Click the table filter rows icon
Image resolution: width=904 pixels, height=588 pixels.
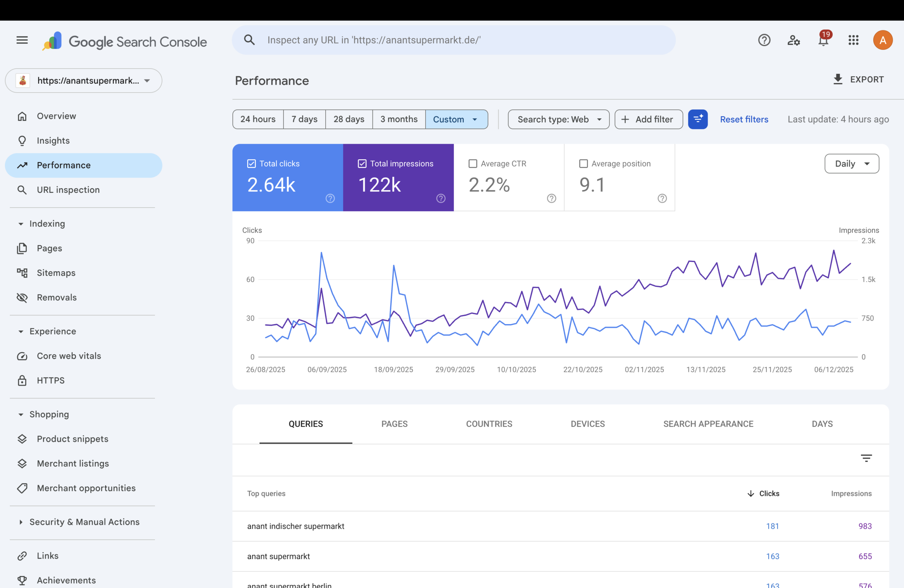click(866, 458)
